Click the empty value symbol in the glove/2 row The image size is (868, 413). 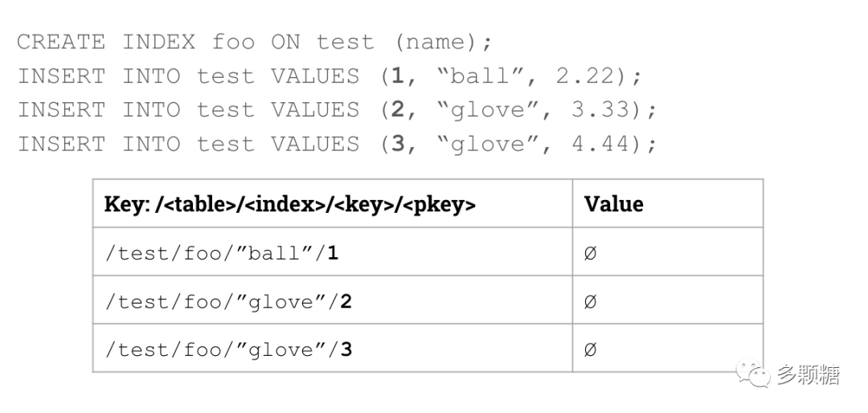591,301
